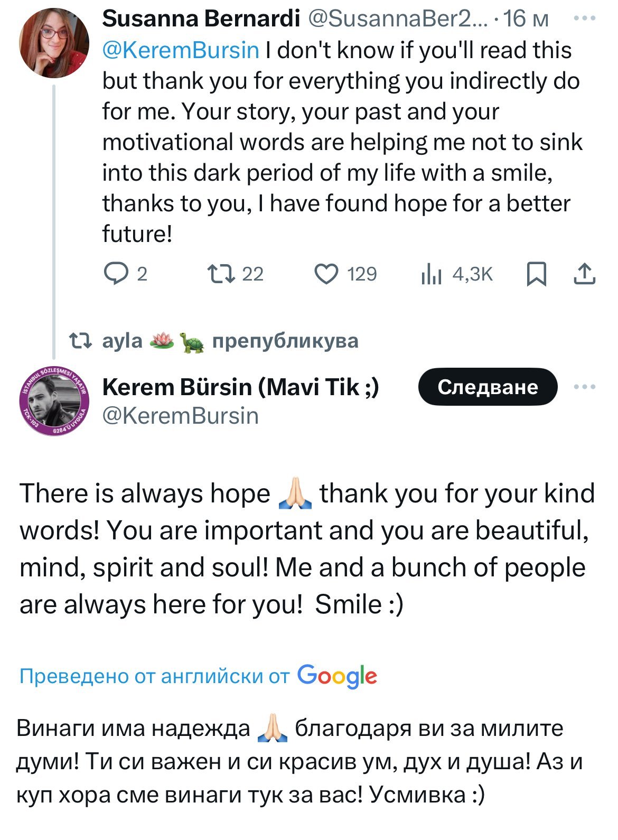
Task: Tap 'Преведено от английски от' translation link
Action: (x=154, y=676)
